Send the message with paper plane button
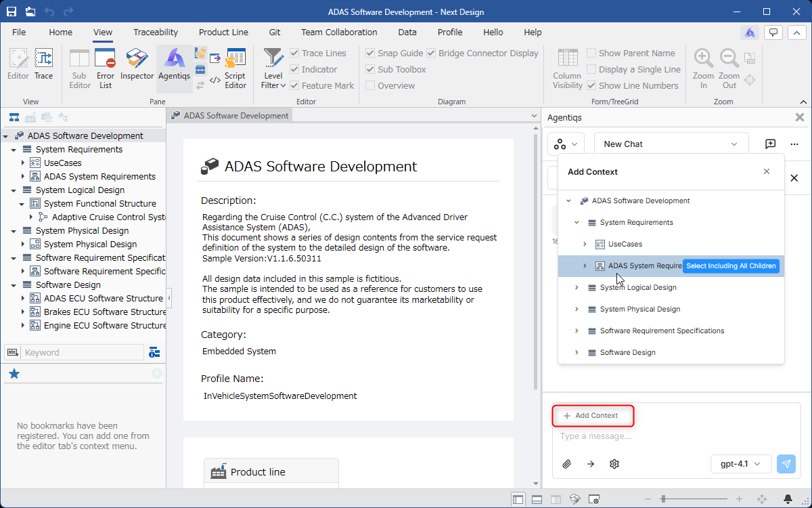This screenshot has height=508, width=812. tap(786, 464)
